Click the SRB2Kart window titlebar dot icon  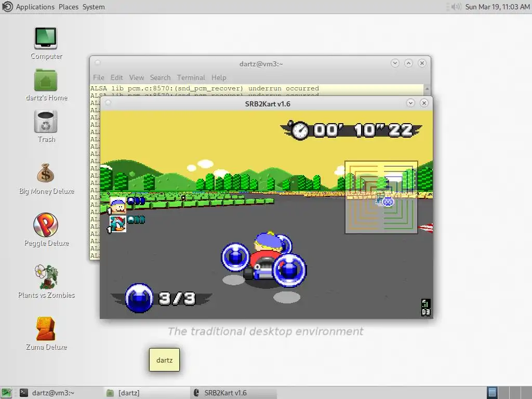[x=108, y=103]
